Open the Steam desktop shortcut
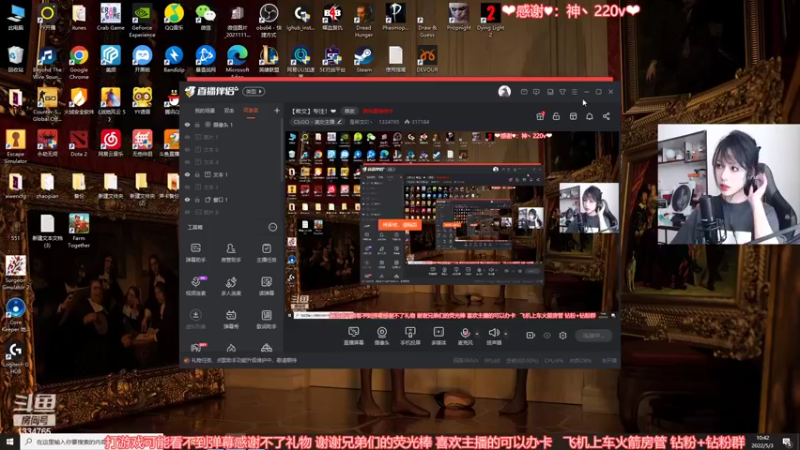Image resolution: width=800 pixels, height=450 pixels. click(x=364, y=59)
